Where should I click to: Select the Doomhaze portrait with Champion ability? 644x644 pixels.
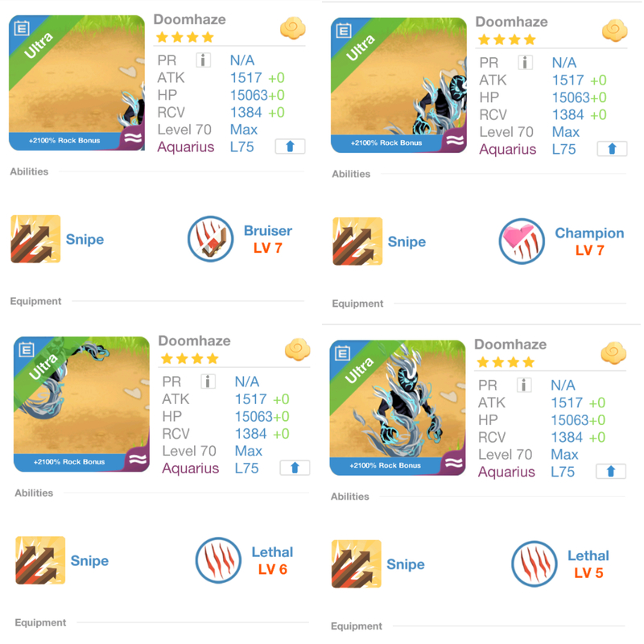(x=398, y=85)
